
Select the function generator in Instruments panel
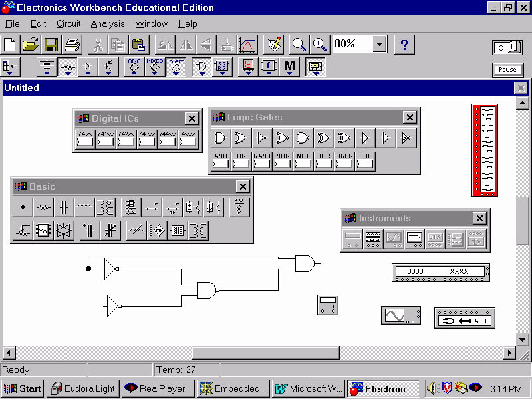[x=373, y=239]
